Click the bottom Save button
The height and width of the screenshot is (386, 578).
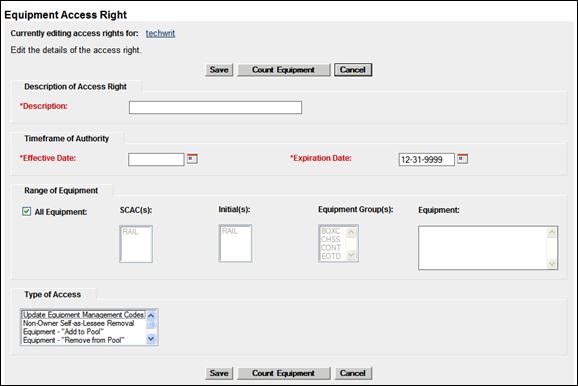tap(219, 373)
